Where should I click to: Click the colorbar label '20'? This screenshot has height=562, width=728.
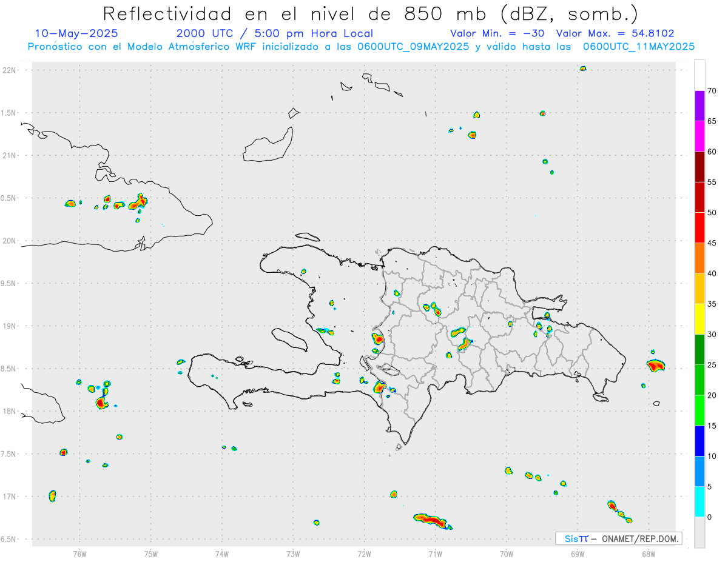tap(712, 395)
